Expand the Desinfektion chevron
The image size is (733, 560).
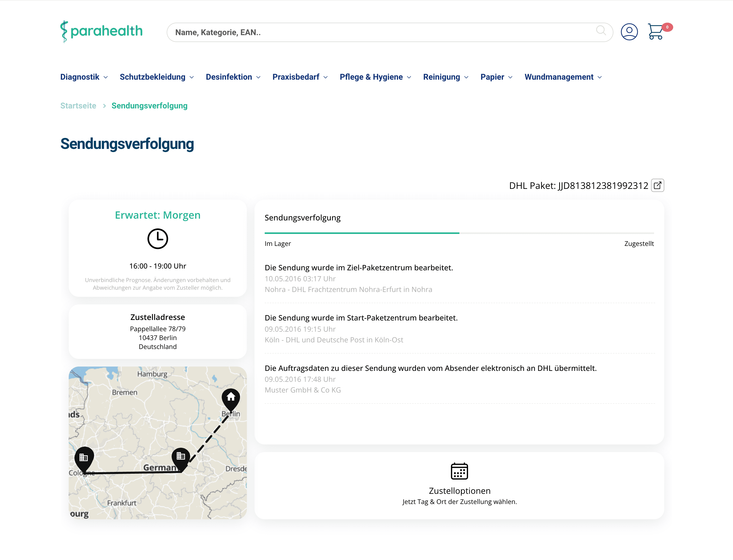(258, 77)
